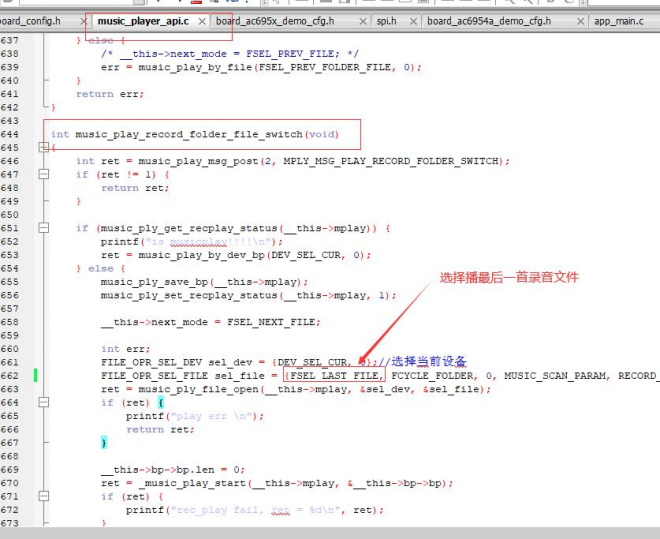Click the green change marker beside line 662
This screenshot has height=539, width=660.
35,375
